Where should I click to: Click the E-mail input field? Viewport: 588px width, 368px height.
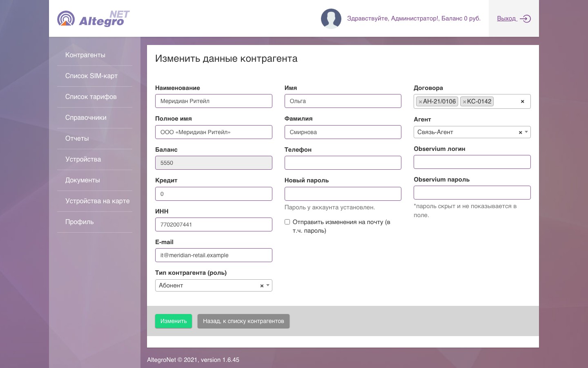pos(214,255)
